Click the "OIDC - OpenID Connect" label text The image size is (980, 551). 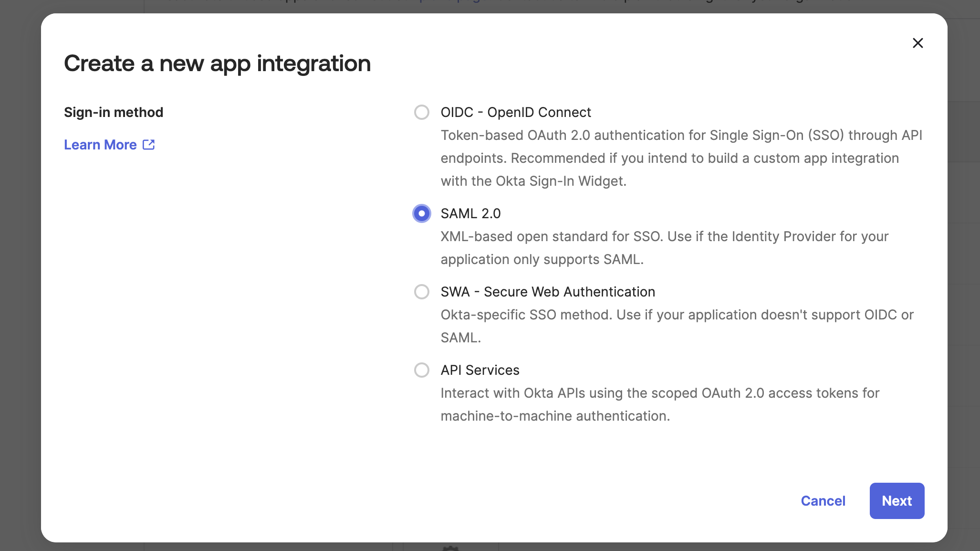[516, 112]
